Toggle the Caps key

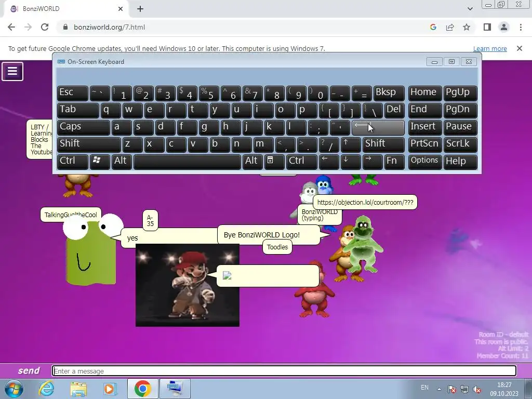pyautogui.click(x=83, y=127)
